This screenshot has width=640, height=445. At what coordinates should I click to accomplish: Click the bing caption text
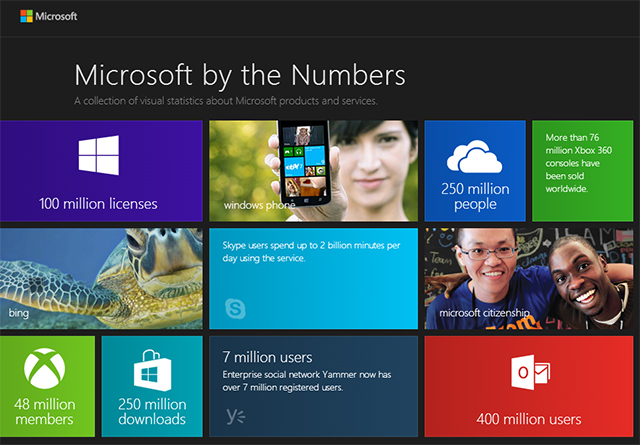[x=19, y=313]
